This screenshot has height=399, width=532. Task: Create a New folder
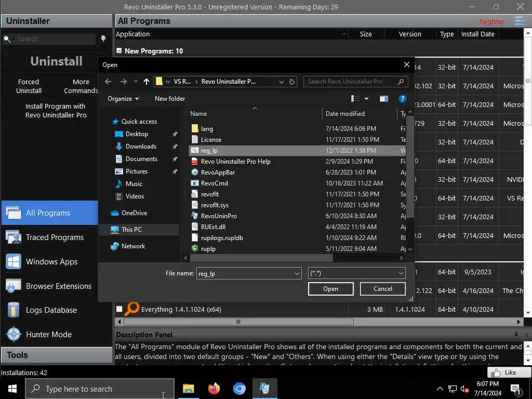[170, 99]
